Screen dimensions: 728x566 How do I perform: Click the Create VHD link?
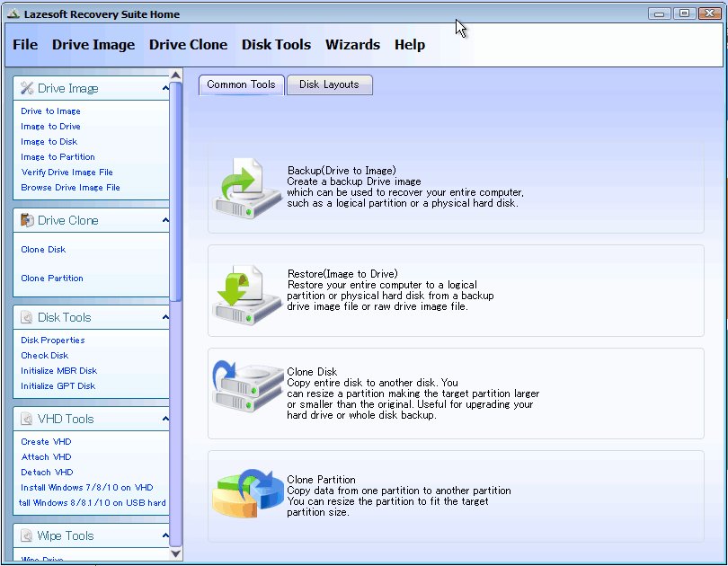coord(46,442)
